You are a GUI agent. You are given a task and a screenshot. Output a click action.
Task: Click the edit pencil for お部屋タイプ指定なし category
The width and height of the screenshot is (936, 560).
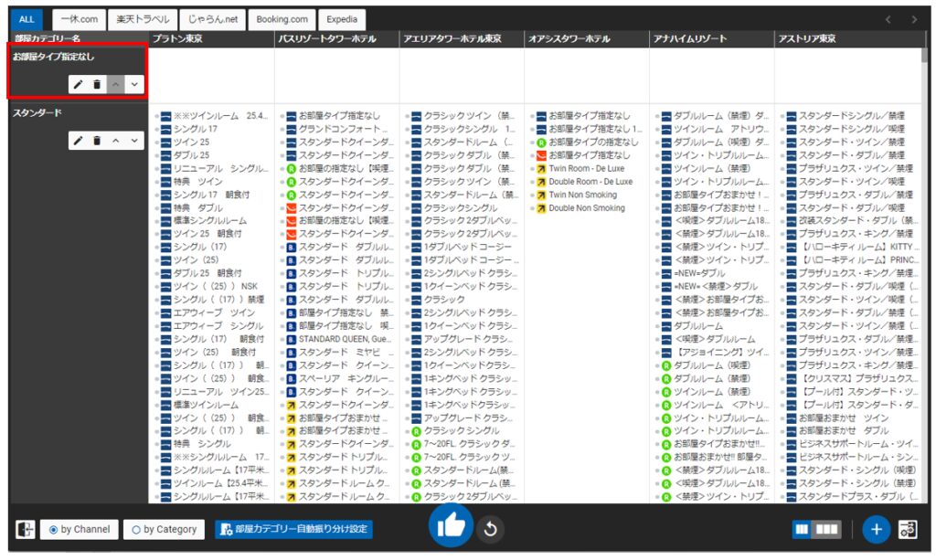[79, 85]
